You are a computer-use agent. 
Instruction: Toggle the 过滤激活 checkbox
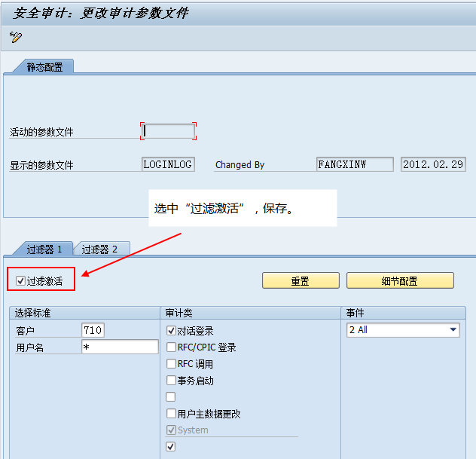(x=21, y=282)
